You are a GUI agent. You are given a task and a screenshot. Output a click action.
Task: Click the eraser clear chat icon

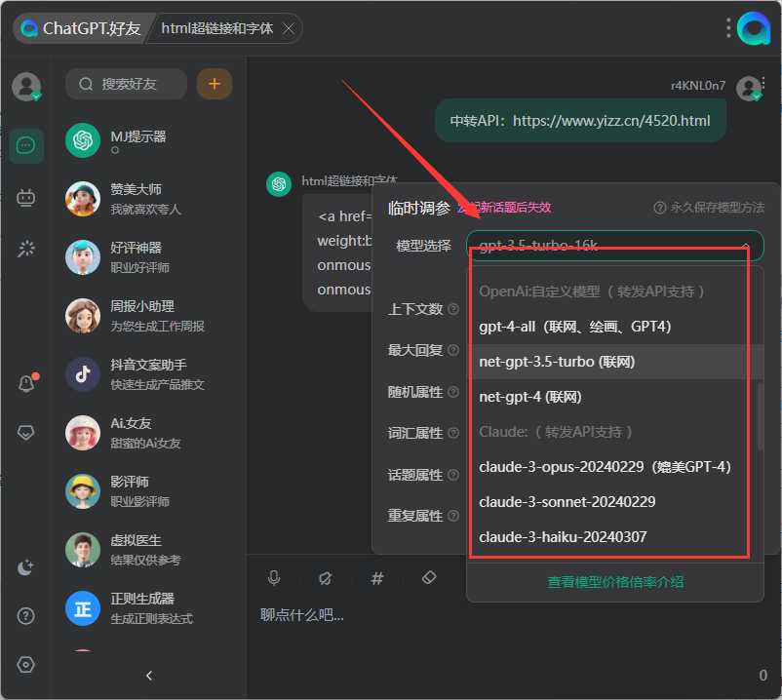429,577
